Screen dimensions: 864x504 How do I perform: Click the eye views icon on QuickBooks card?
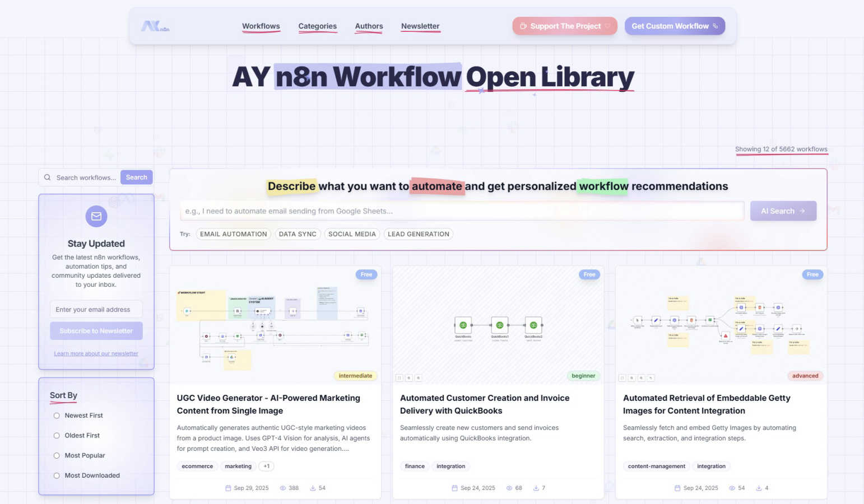coord(509,488)
